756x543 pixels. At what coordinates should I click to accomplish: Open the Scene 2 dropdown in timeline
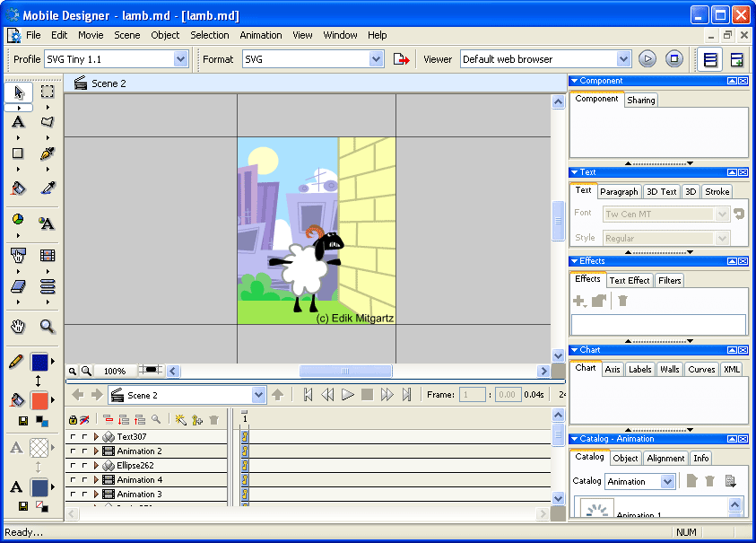click(x=258, y=395)
